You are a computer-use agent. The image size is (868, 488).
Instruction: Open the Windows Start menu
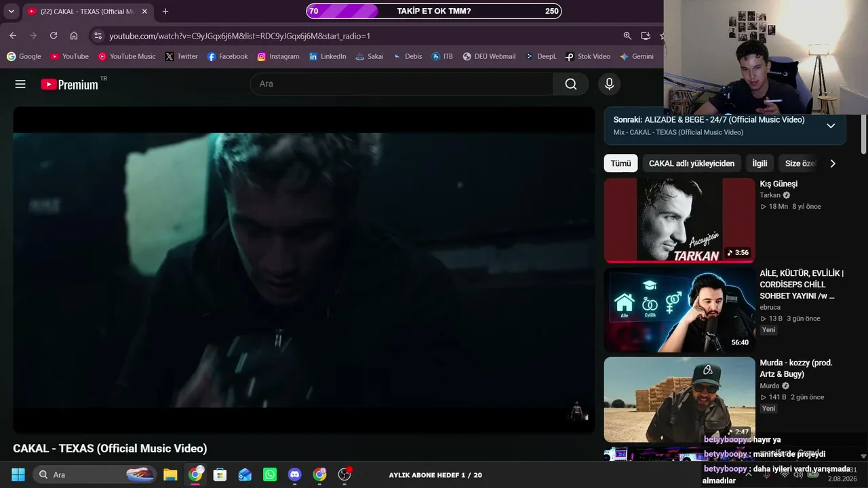tap(18, 474)
